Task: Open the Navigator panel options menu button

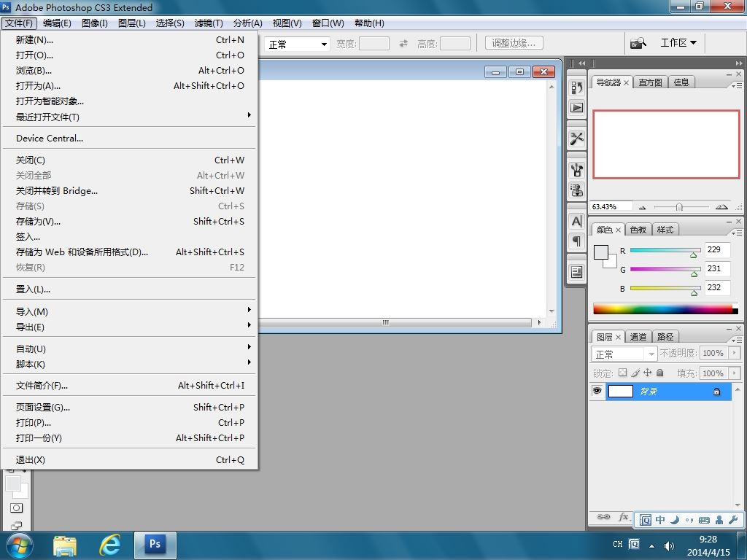Action: [737, 85]
